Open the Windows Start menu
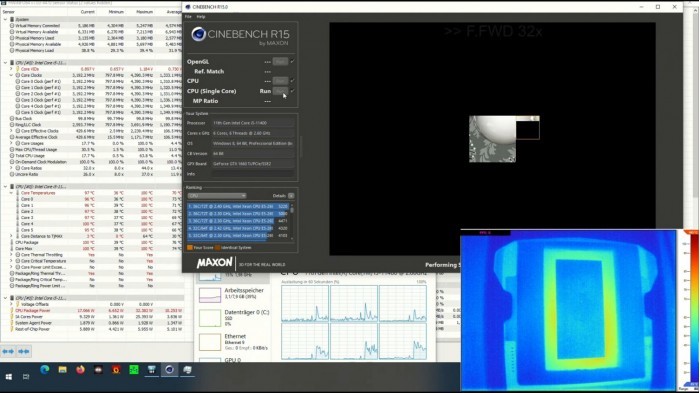 point(8,377)
